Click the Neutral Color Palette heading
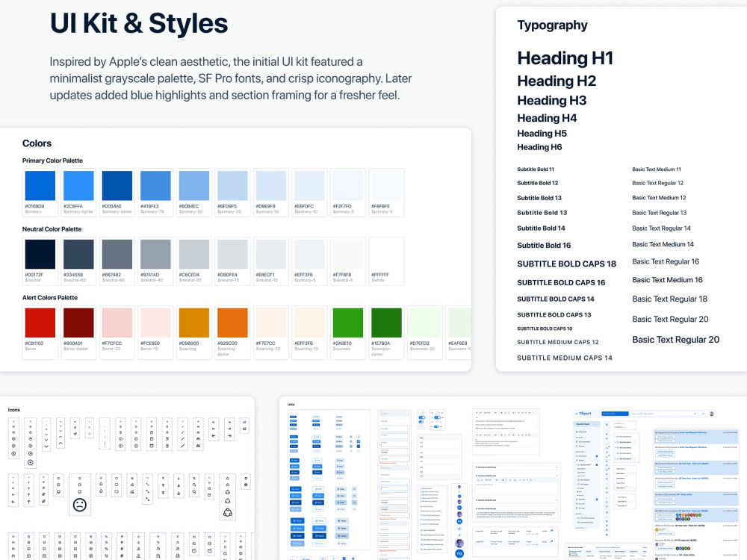The height and width of the screenshot is (560, 747). pos(52,229)
